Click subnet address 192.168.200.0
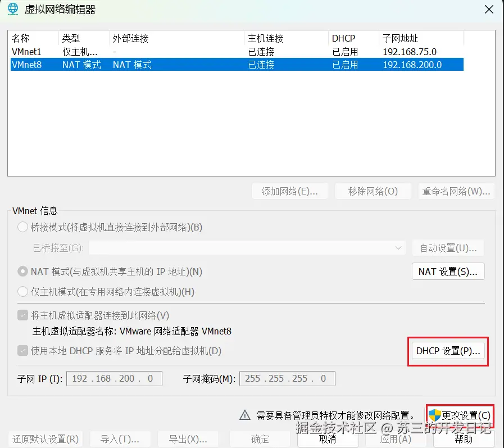The height and width of the screenshot is (448, 504). 412,65
